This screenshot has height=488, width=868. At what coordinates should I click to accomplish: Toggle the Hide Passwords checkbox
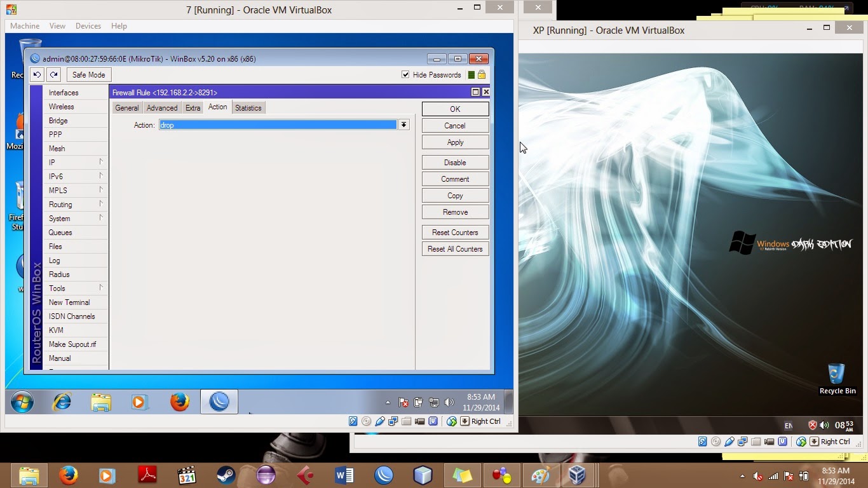[405, 75]
